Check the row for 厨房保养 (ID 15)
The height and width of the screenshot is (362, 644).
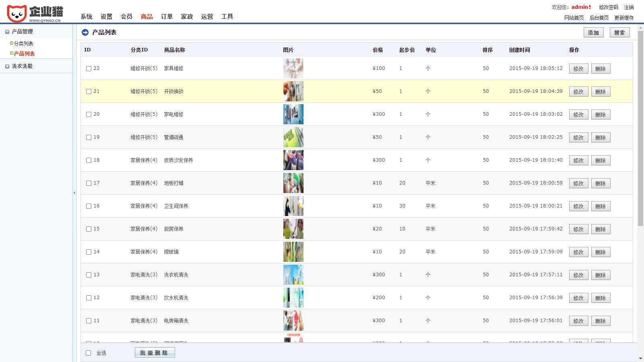[89, 228]
